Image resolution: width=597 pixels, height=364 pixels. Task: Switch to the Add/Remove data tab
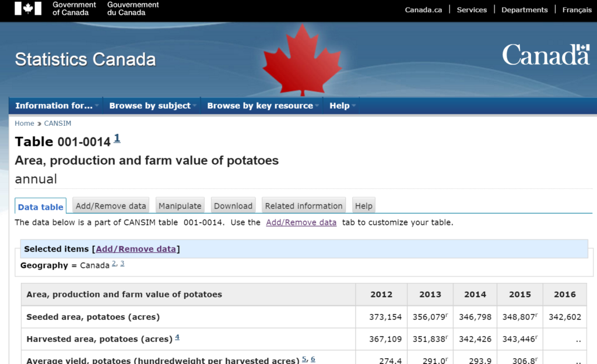[111, 206]
